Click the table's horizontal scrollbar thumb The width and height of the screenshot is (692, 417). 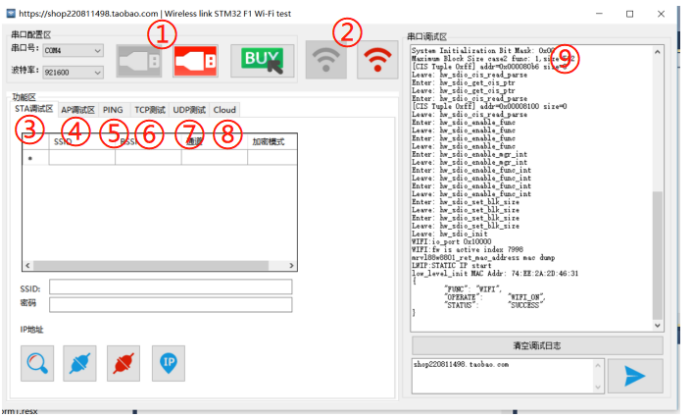151,265
